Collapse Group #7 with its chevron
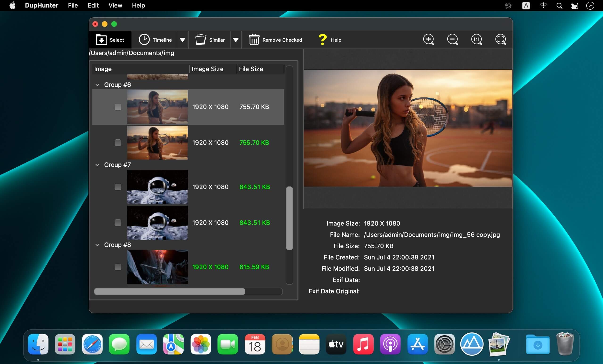The height and width of the screenshot is (364, 603). (97, 165)
